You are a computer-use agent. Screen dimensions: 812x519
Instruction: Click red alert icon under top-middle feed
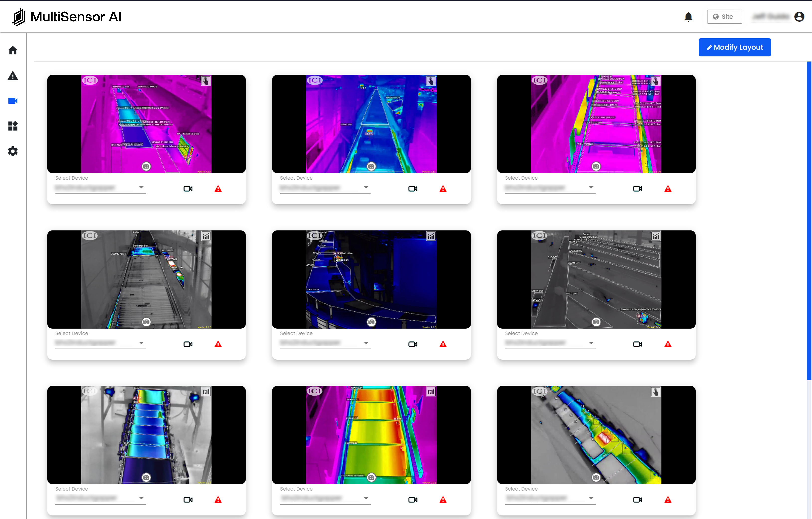443,189
